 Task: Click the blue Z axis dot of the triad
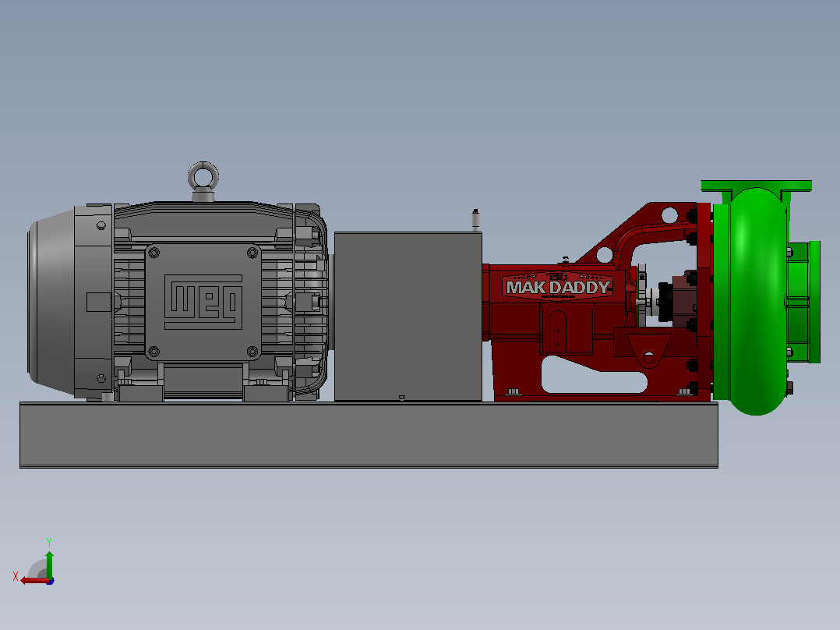click(51, 581)
